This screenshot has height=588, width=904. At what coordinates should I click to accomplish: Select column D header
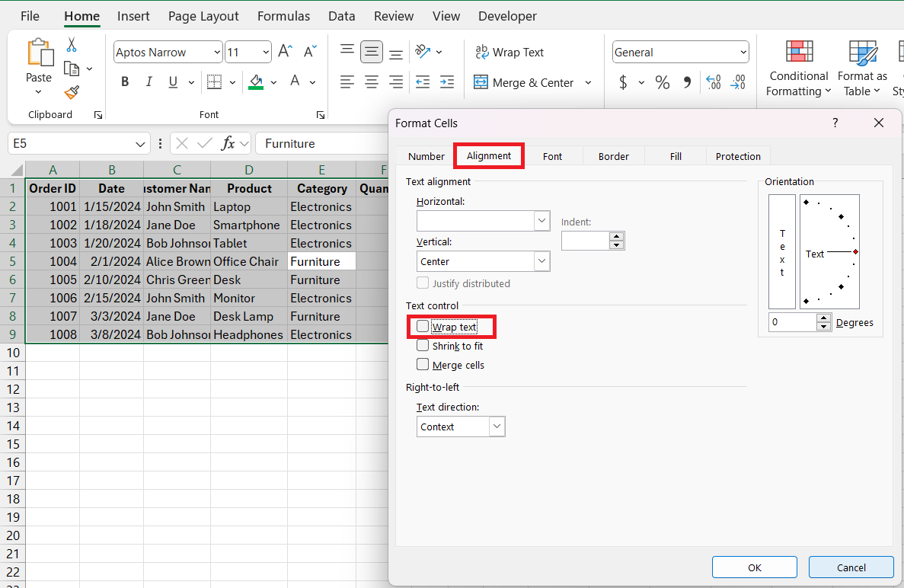[248, 170]
